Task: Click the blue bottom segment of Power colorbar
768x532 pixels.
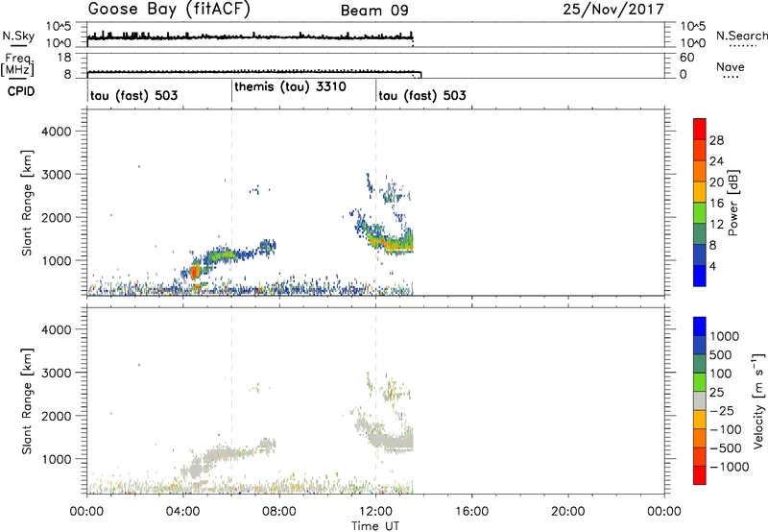Action: pyautogui.click(x=700, y=276)
